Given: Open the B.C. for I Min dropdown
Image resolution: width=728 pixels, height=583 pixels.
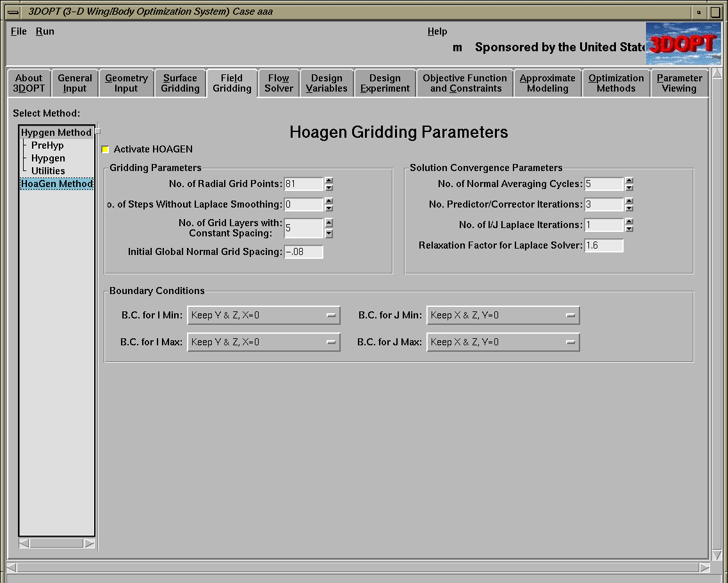Looking at the screenshot, I should [x=264, y=315].
